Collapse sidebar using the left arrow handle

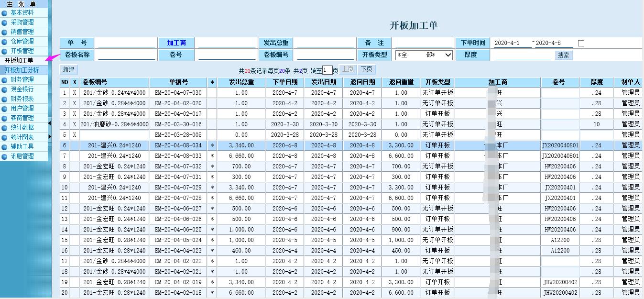(x=50, y=123)
